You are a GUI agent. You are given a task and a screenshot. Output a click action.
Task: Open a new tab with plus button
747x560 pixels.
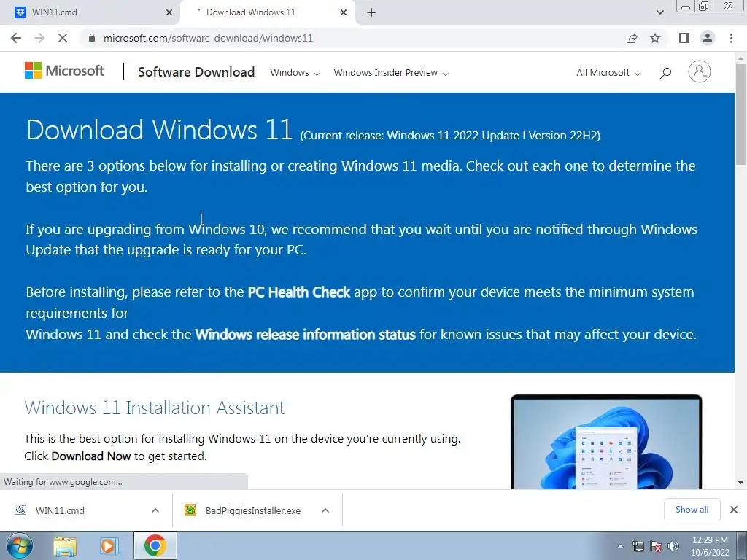tap(371, 12)
